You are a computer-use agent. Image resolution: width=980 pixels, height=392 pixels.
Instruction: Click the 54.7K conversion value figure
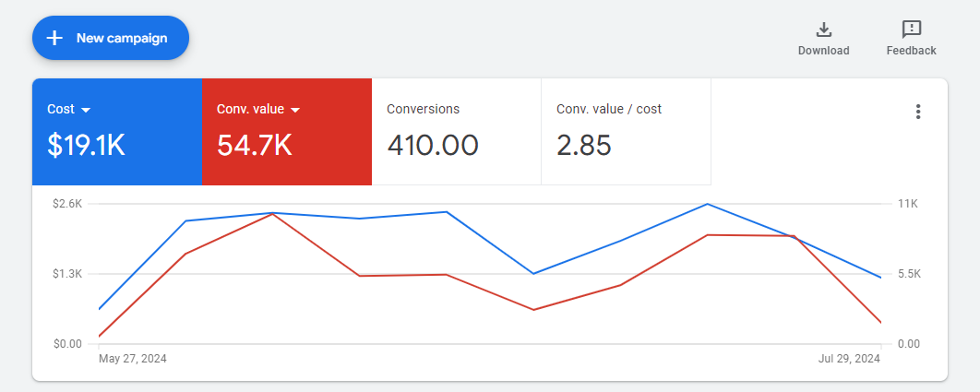pos(255,145)
